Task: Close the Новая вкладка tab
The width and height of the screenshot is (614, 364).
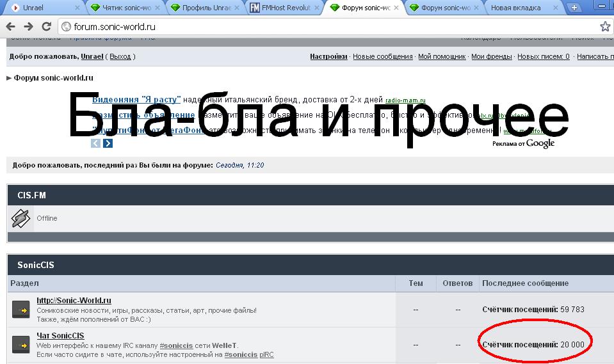Action: point(556,8)
